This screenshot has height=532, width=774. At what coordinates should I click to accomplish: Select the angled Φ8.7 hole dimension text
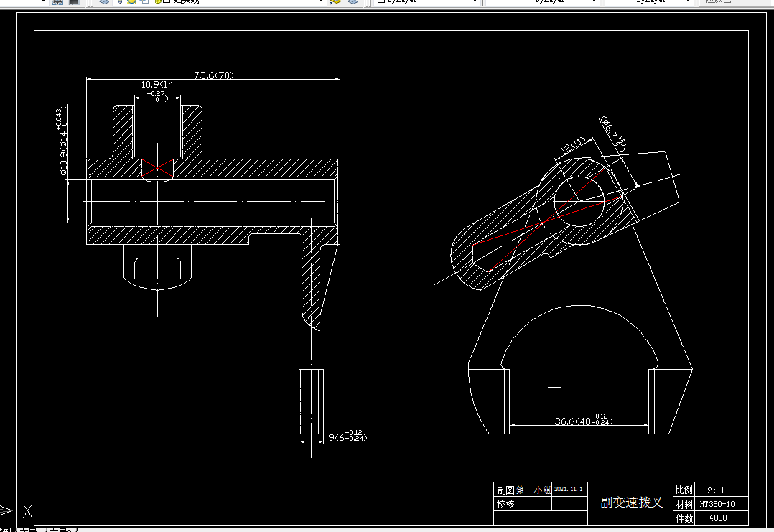point(614,134)
